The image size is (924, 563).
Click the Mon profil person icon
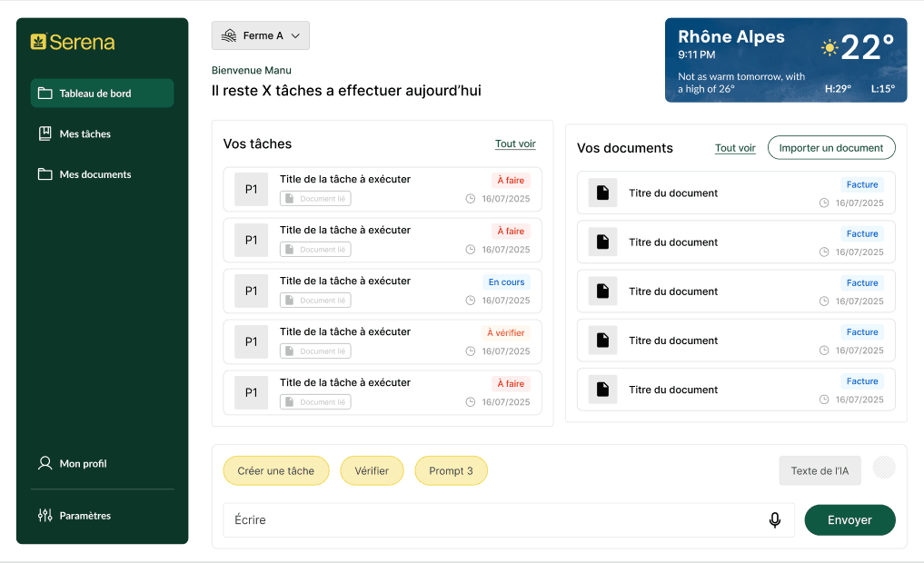pos(45,463)
